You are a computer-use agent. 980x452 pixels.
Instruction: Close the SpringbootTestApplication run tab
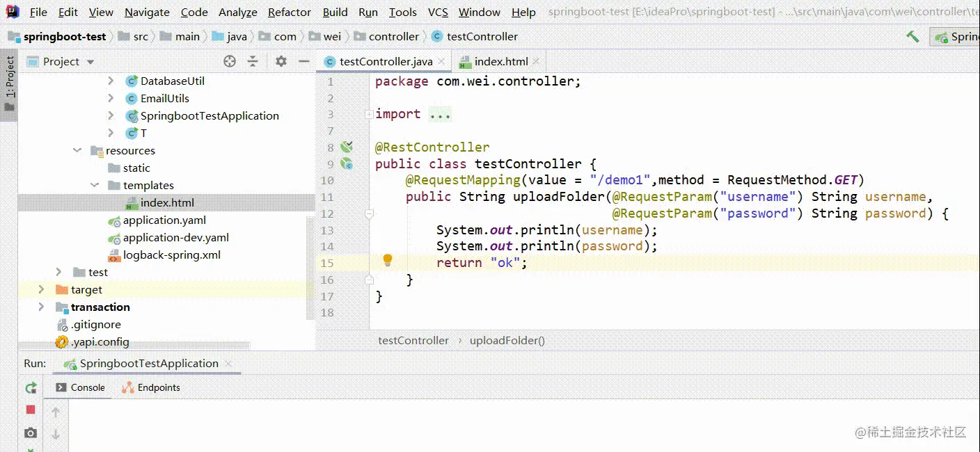click(x=228, y=364)
